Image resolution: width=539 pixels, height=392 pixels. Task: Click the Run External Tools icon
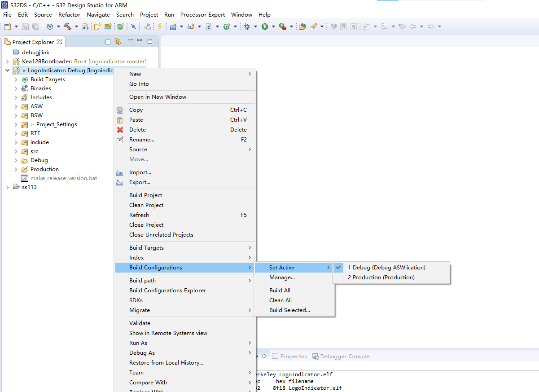coord(282,26)
